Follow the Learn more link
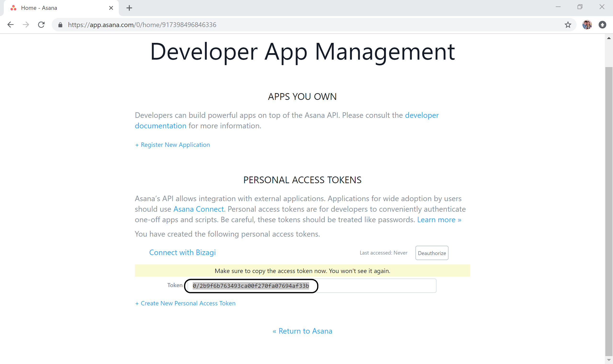The height and width of the screenshot is (364, 613). 439,220
